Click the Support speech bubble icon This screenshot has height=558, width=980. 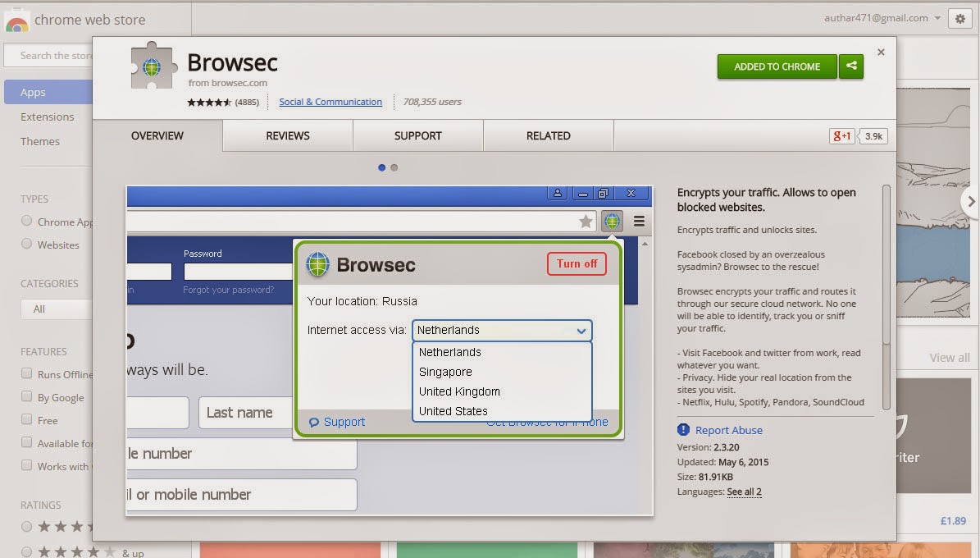[x=314, y=423]
